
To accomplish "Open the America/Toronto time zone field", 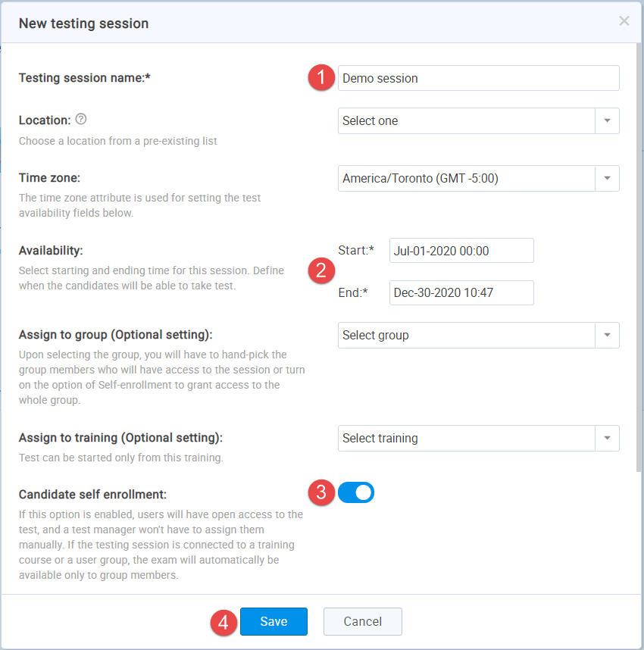I will tap(466, 179).
